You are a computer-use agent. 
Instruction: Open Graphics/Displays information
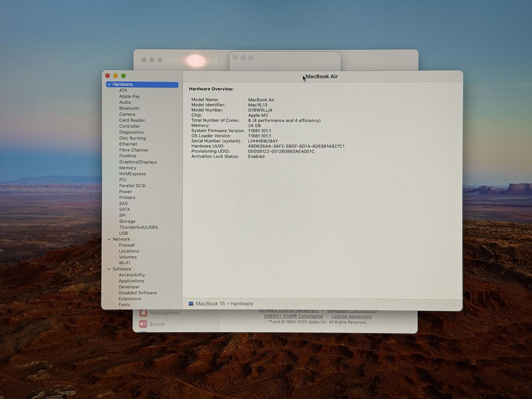click(x=138, y=162)
